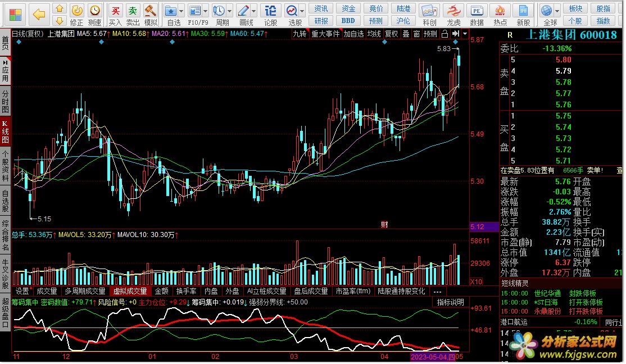Screen dimensions: 626x364
Task: Expand the 画线 dropdown arrow
Action: (253, 11)
